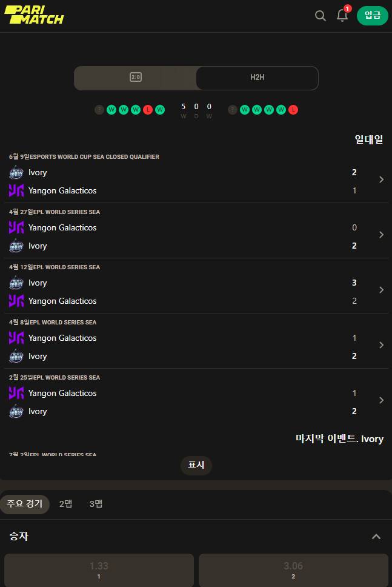Click the grey question badge in right form row

coord(233,110)
